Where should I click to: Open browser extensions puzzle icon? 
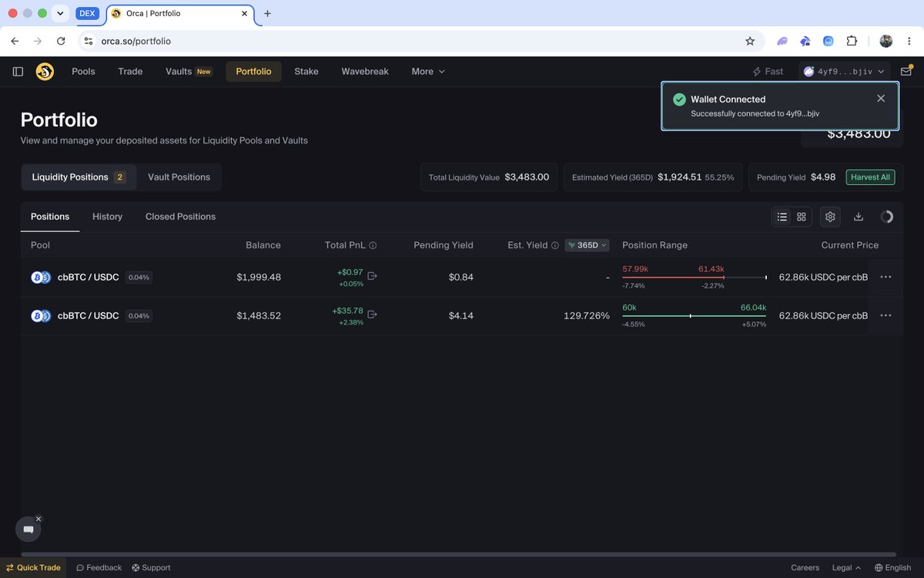[x=852, y=41]
